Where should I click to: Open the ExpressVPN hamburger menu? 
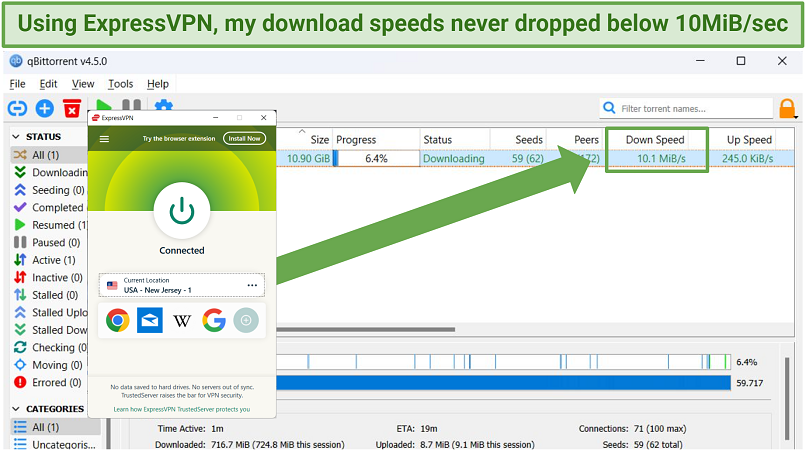(104, 139)
